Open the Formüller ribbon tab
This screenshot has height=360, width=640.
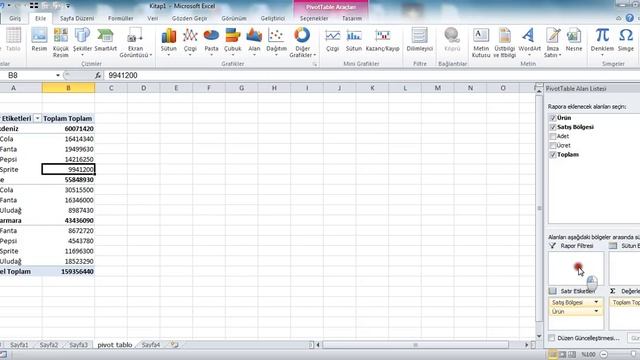[x=120, y=18]
